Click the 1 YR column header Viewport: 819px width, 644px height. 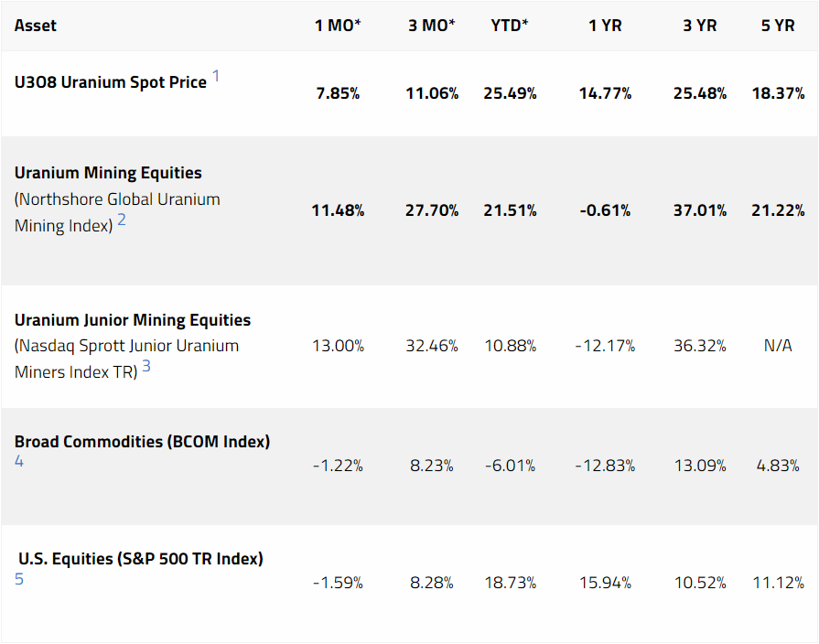coord(605,26)
